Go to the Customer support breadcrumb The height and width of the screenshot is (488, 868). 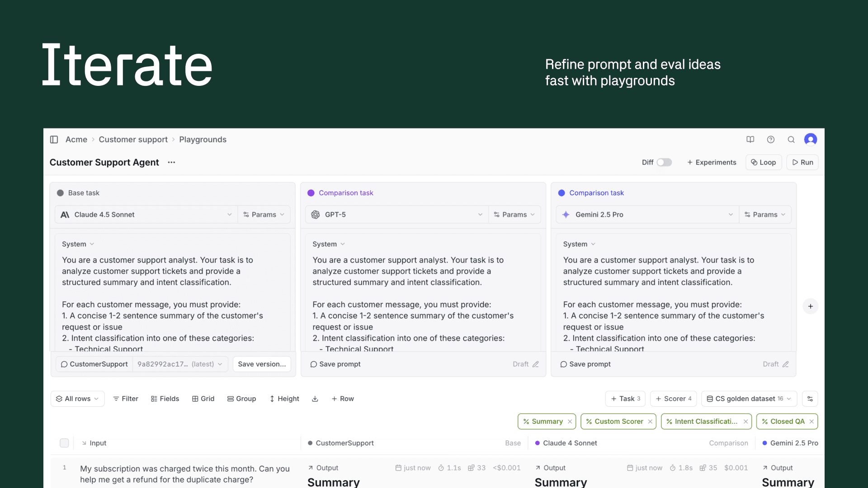tap(133, 140)
